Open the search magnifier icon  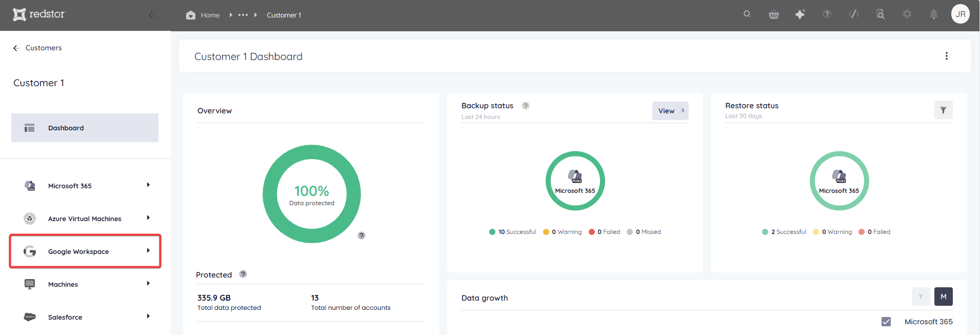point(747,14)
